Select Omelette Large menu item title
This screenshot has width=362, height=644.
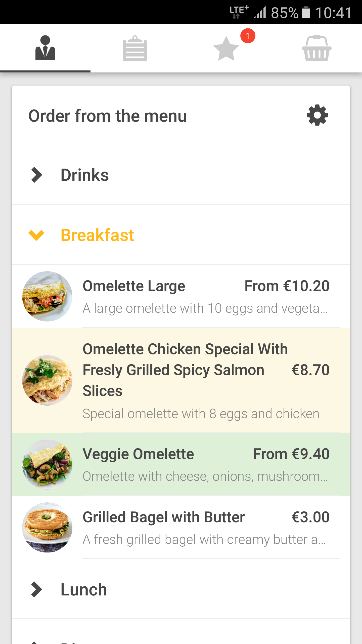click(134, 286)
